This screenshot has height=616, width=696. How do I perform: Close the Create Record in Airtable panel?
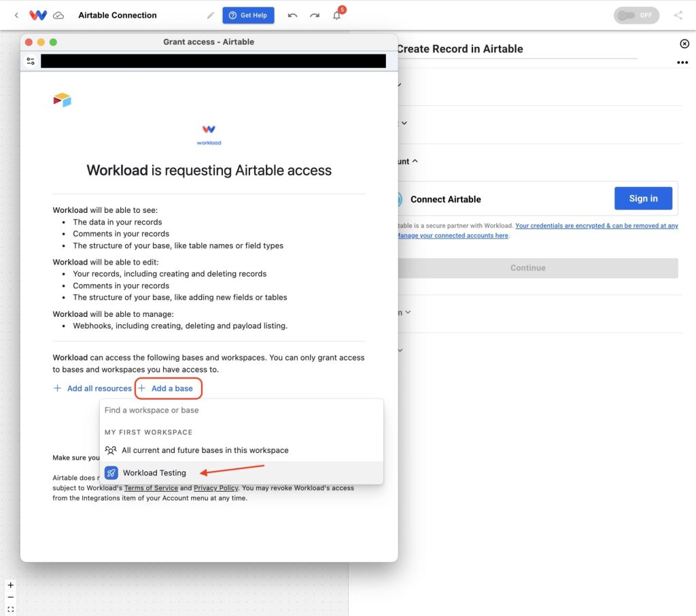point(684,44)
